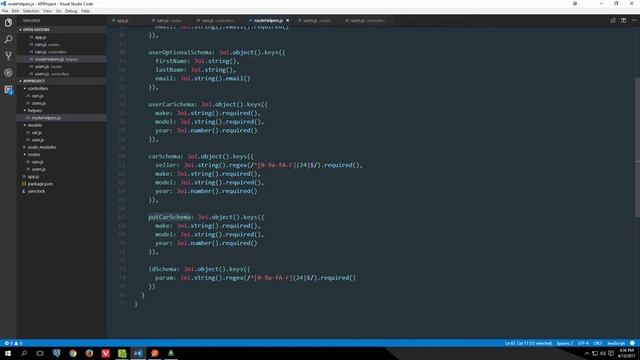Open the Edit menu
This screenshot has height=360, width=640.
16,11
